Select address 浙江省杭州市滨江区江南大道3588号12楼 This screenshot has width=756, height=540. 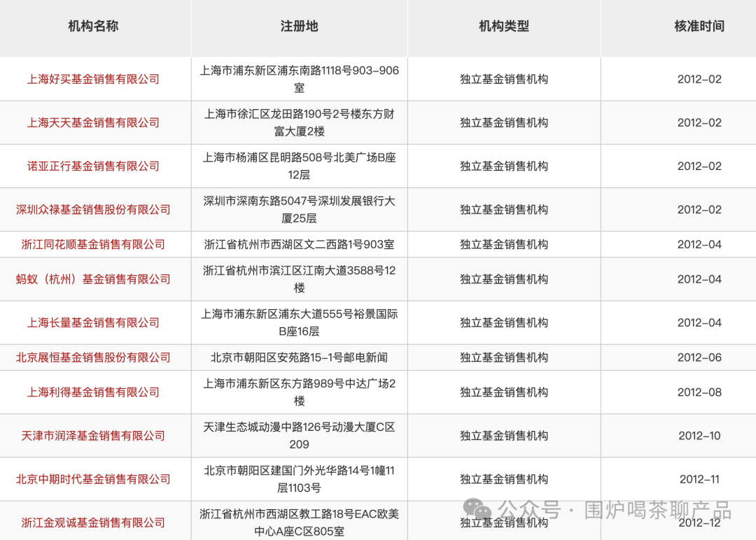click(x=299, y=279)
